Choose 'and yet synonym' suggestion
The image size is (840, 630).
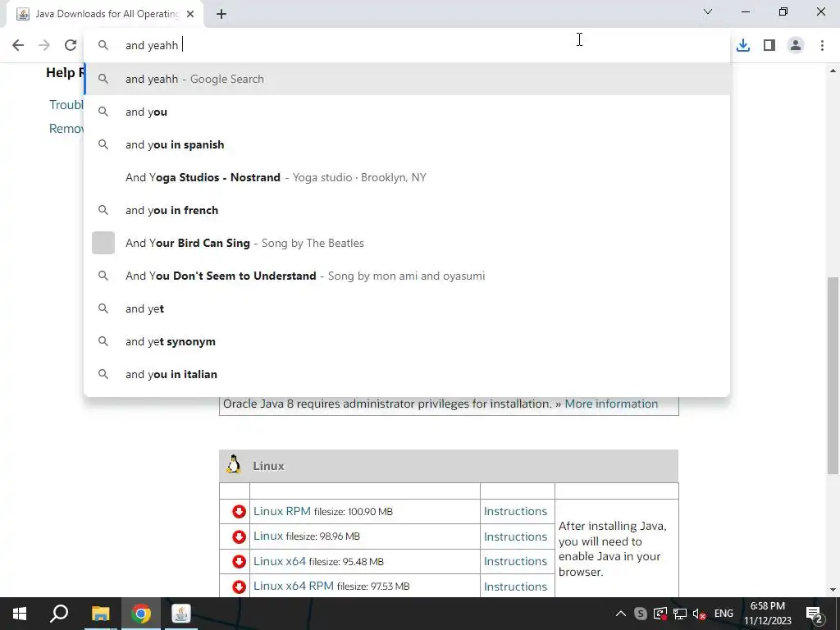tap(407, 341)
